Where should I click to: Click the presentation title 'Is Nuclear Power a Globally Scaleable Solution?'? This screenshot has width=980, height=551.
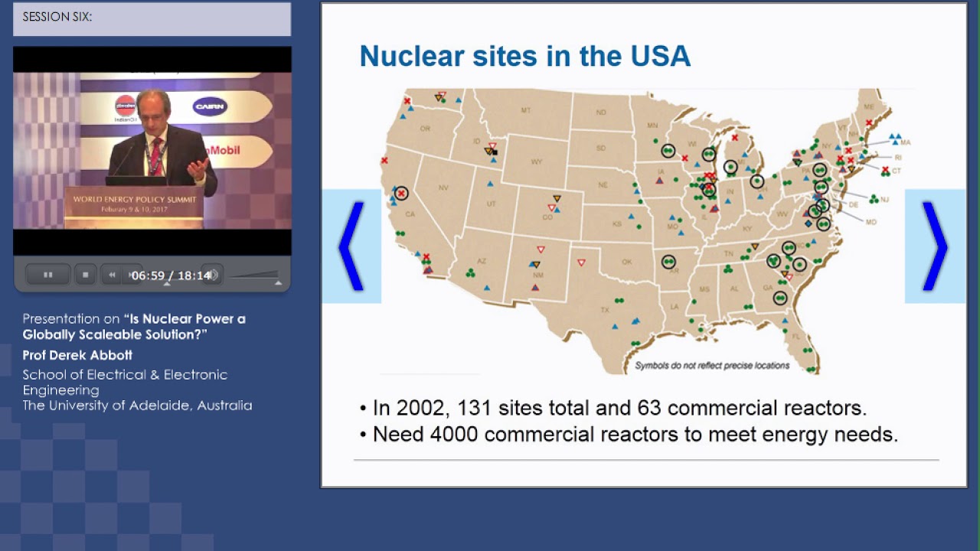pos(134,327)
